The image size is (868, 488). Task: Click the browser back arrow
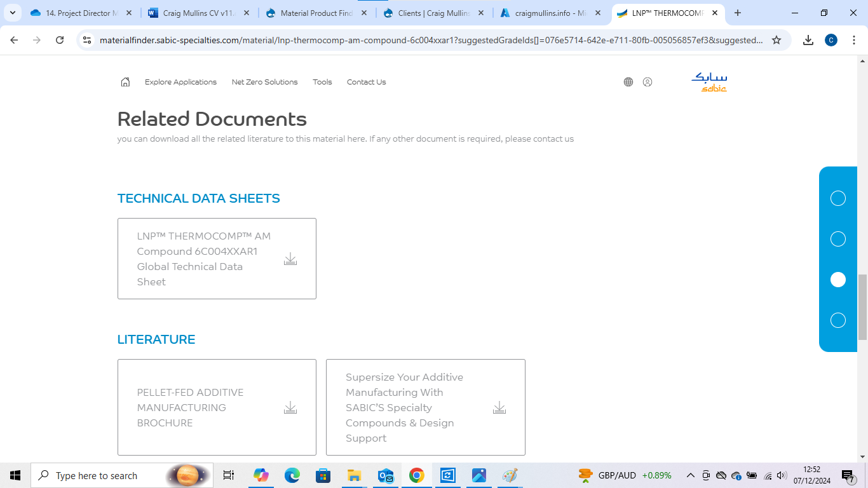coord(14,40)
